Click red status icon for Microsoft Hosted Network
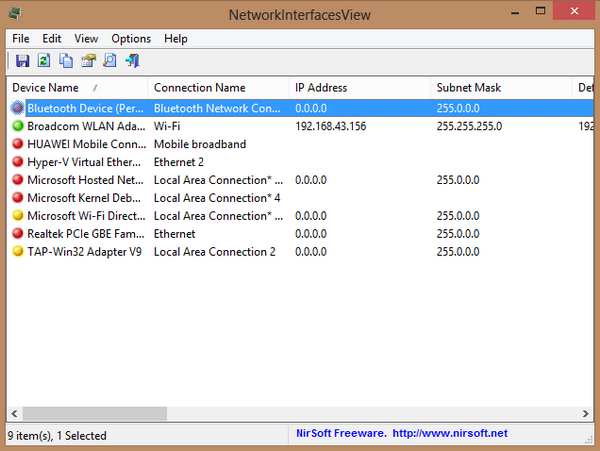Image resolution: width=600 pixels, height=451 pixels. pos(18,180)
